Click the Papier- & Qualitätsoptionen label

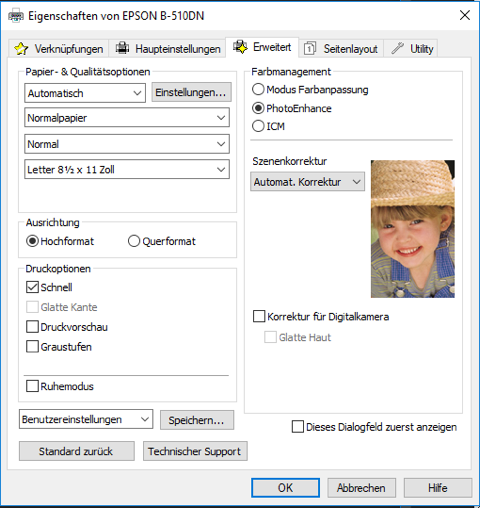pos(88,72)
